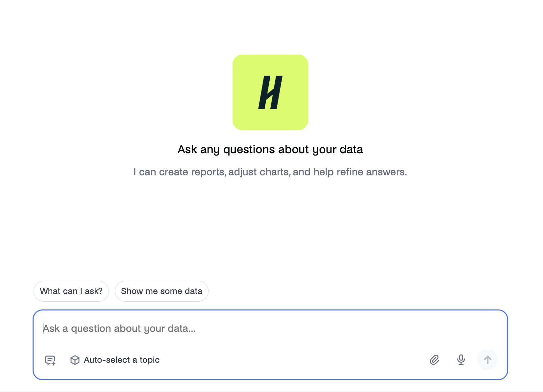
Task: Click the cube icon beside Auto-select a topic
Action: pos(75,360)
